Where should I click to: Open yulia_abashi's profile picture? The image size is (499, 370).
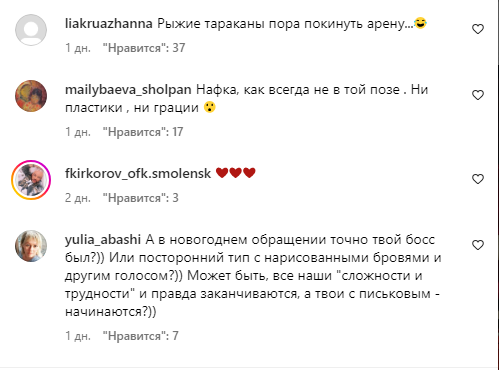pyautogui.click(x=31, y=246)
